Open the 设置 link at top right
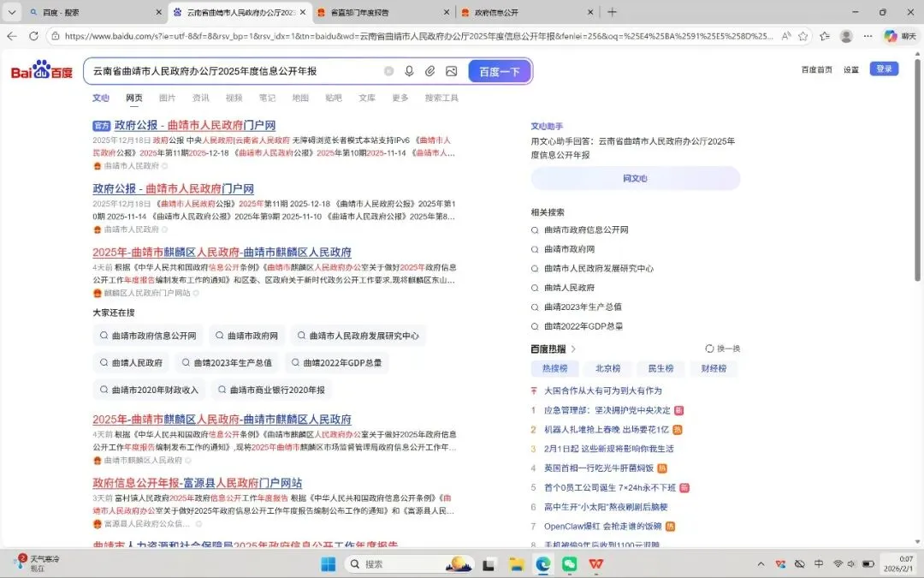This screenshot has height=578, width=924. pos(851,69)
